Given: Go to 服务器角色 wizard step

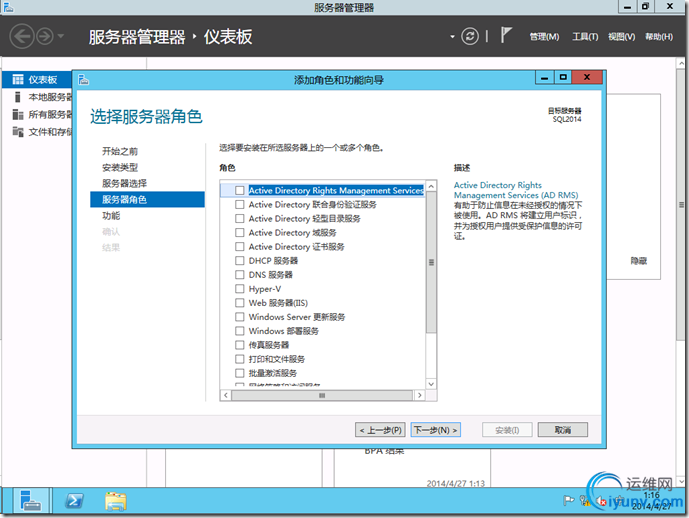Looking at the screenshot, I should pyautogui.click(x=147, y=199).
